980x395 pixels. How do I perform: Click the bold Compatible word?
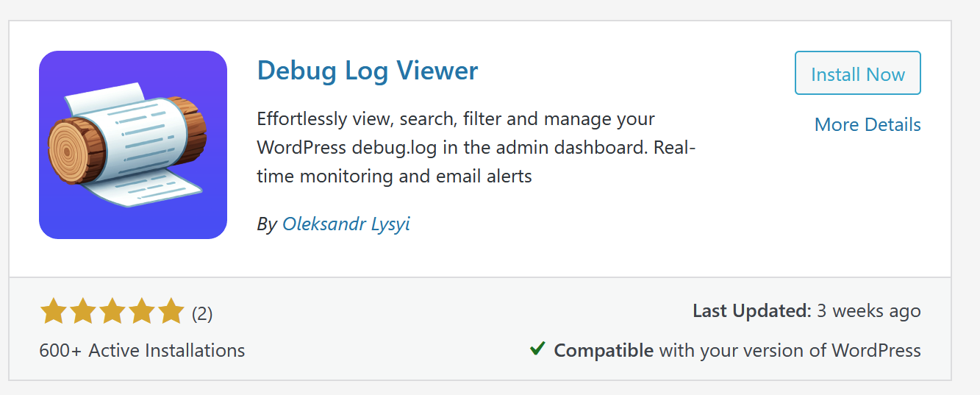[603, 350]
